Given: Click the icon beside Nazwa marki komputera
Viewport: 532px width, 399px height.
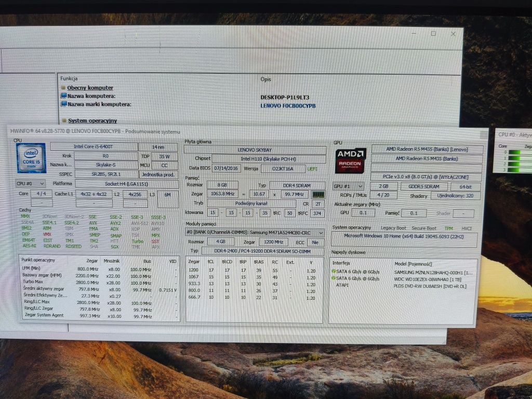Looking at the screenshot, I should pyautogui.click(x=63, y=104).
